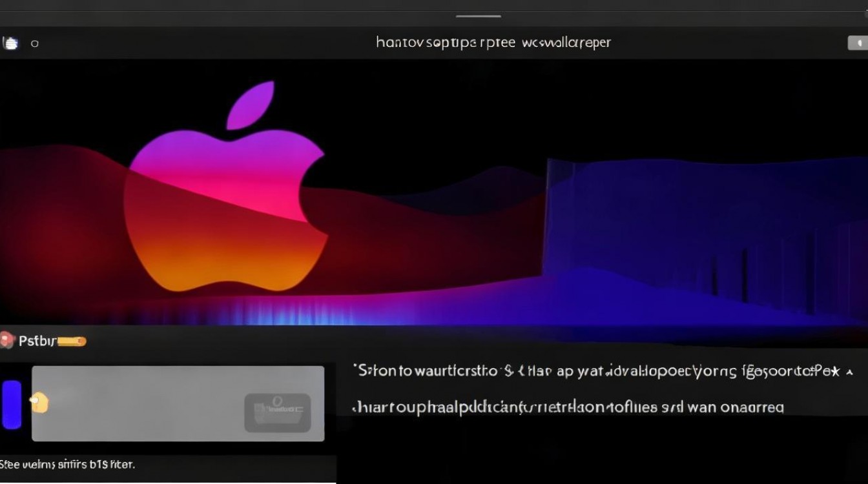Click the yellow icon on gray panel edge
868x484 pixels.
pyautogui.click(x=39, y=403)
